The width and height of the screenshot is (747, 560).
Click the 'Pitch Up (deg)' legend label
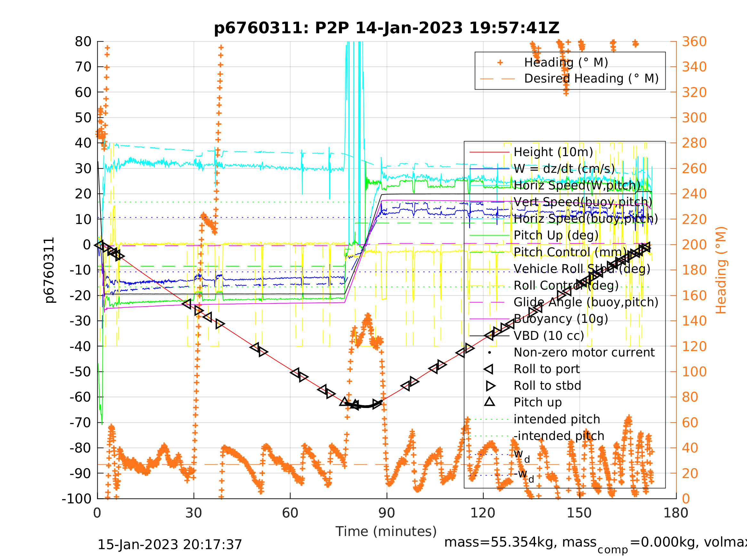[x=556, y=235]
